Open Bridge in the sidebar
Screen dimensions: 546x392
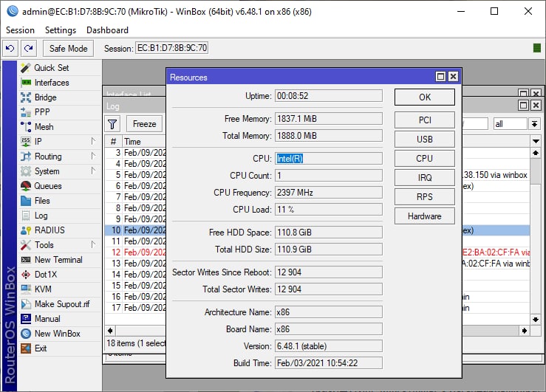(x=45, y=97)
